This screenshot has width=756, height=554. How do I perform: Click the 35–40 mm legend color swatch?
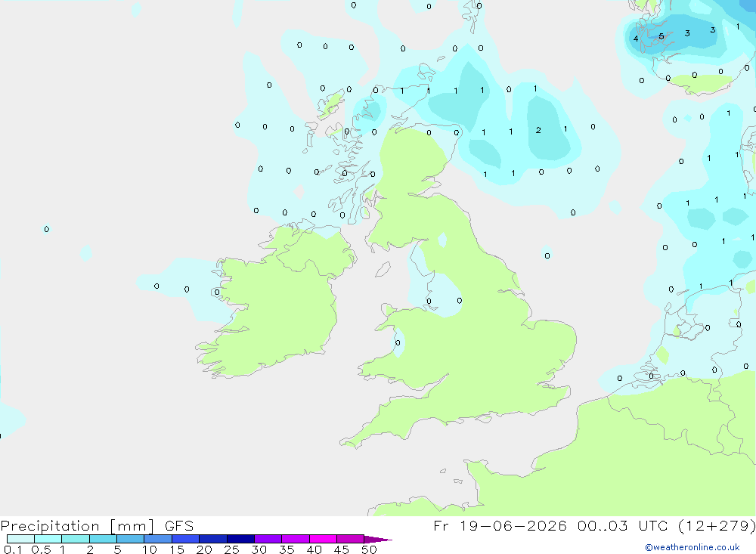pyautogui.click(x=296, y=539)
